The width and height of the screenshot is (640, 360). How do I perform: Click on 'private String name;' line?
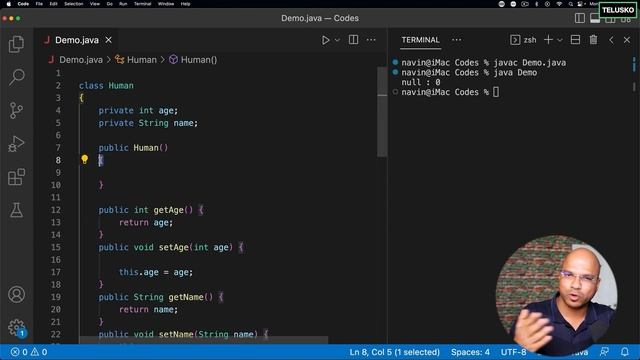click(x=148, y=123)
